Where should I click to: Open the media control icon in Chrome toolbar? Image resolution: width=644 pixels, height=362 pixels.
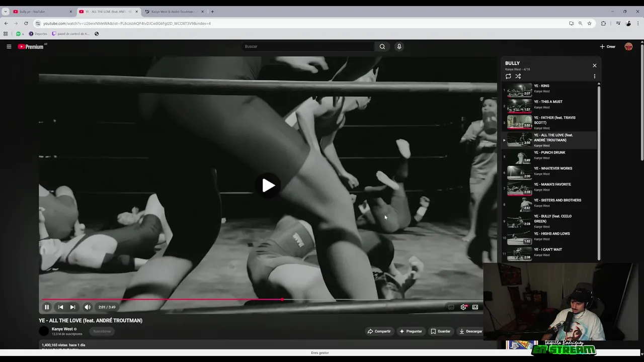(x=618, y=23)
